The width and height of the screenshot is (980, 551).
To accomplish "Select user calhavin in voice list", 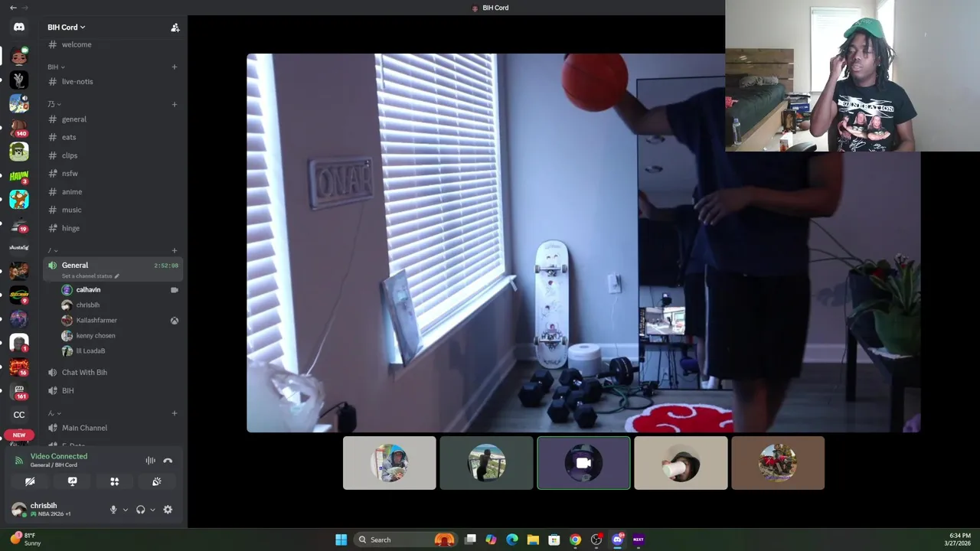I will point(119,290).
